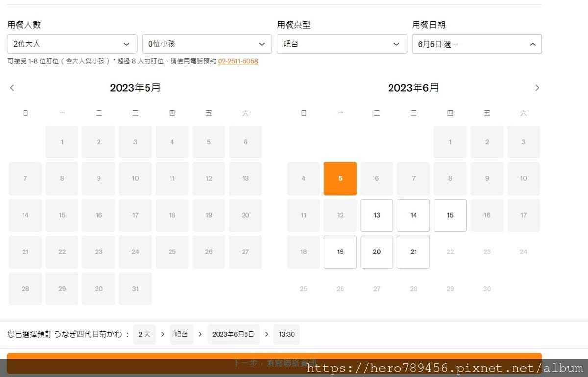The width and height of the screenshot is (588, 377).
Task: Click disabled May 24 date cell
Action: pyautogui.click(x=135, y=252)
